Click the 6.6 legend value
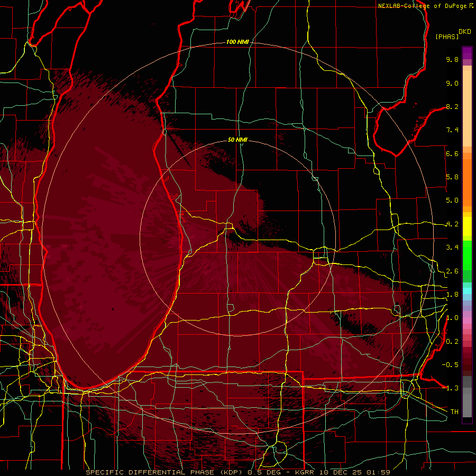The height and width of the screenshot is (476, 476). pos(452,153)
